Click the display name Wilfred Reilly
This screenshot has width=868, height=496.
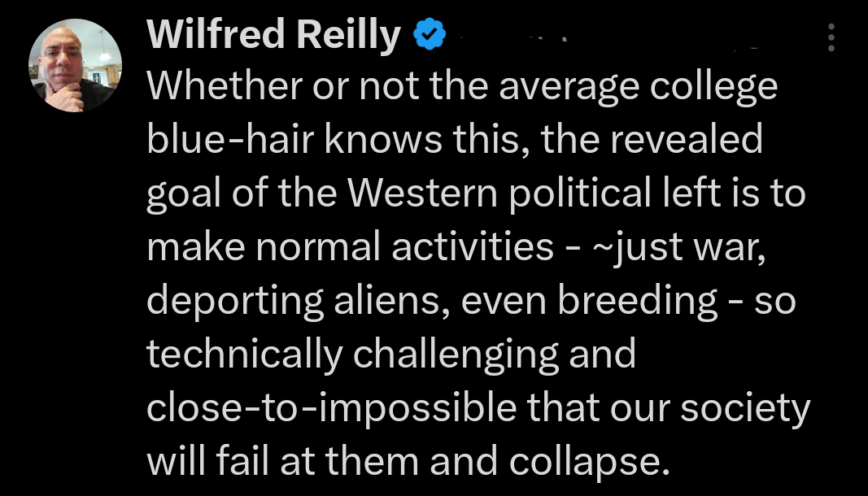coord(274,37)
